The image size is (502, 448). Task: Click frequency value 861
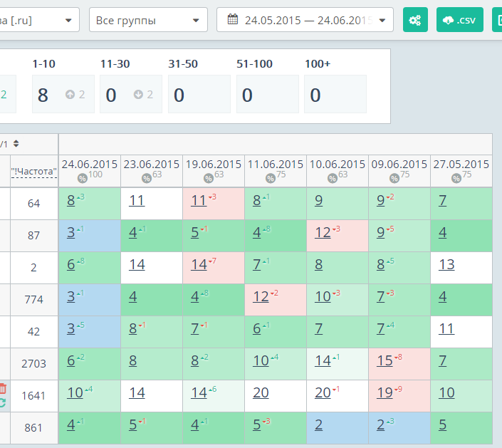click(x=33, y=428)
